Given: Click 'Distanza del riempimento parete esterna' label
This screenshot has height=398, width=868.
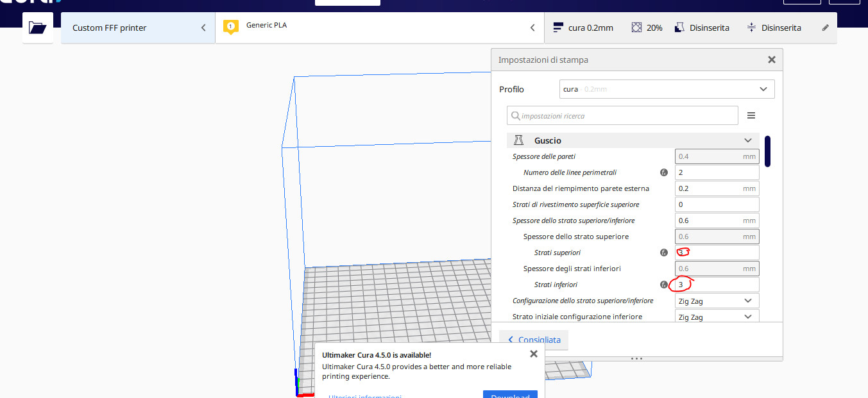Looking at the screenshot, I should 581,188.
